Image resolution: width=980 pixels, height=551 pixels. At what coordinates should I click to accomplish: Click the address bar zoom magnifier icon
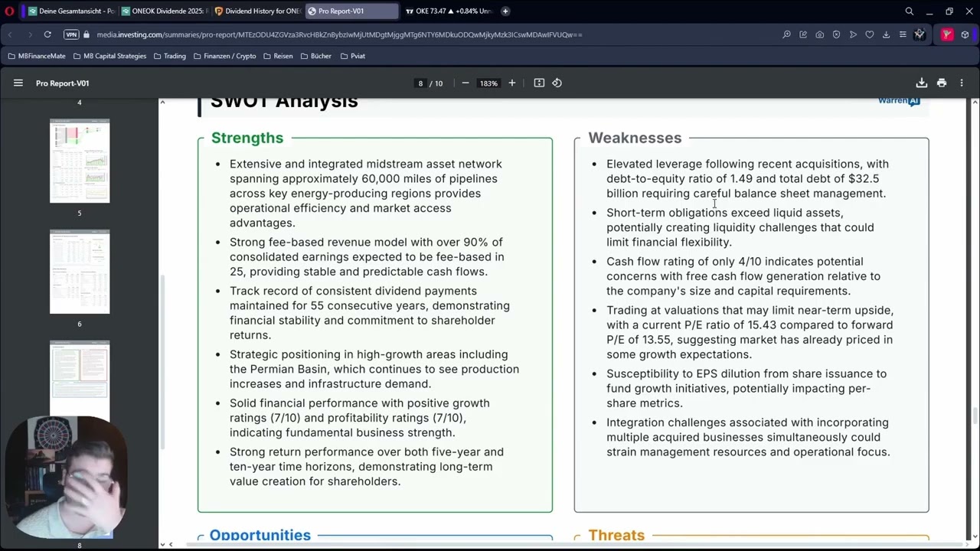[786, 34]
